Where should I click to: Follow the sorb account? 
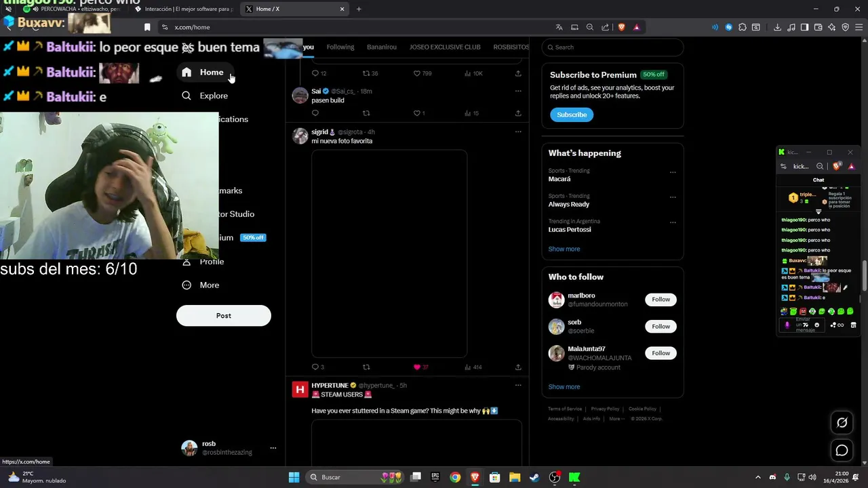coord(660,326)
